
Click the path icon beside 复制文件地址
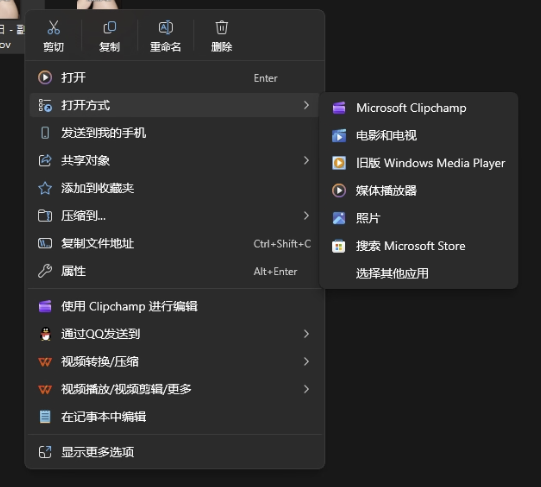click(x=45, y=243)
